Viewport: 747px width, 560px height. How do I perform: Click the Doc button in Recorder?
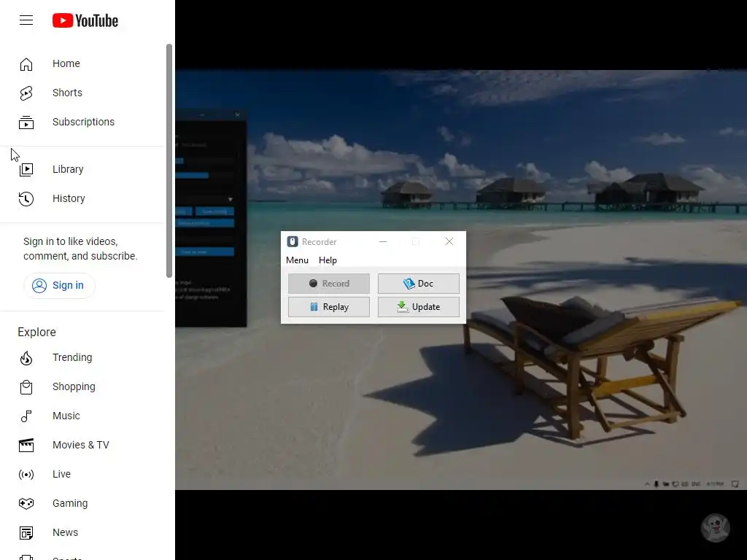419,284
